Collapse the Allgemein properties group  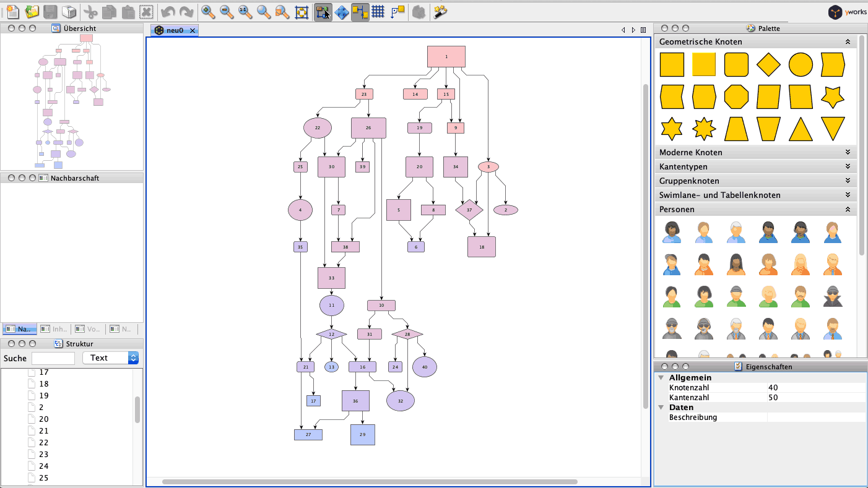[661, 378]
